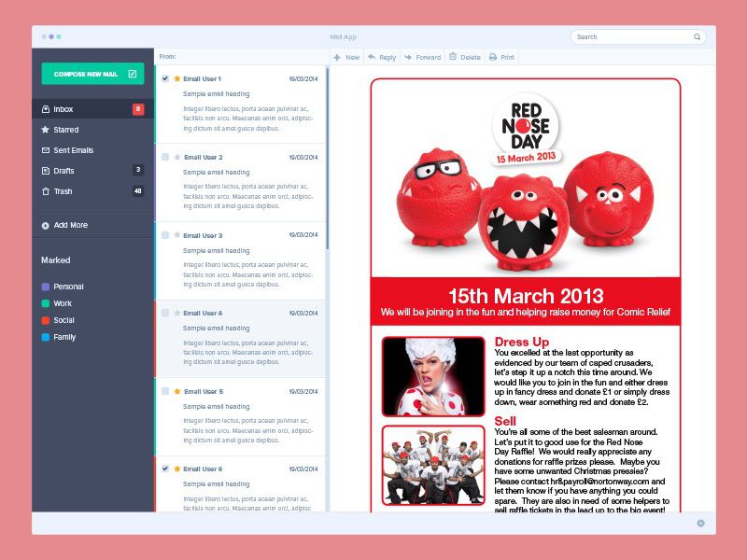Click the Inbox envelope icon
The width and height of the screenshot is (747, 560).
pyautogui.click(x=46, y=109)
